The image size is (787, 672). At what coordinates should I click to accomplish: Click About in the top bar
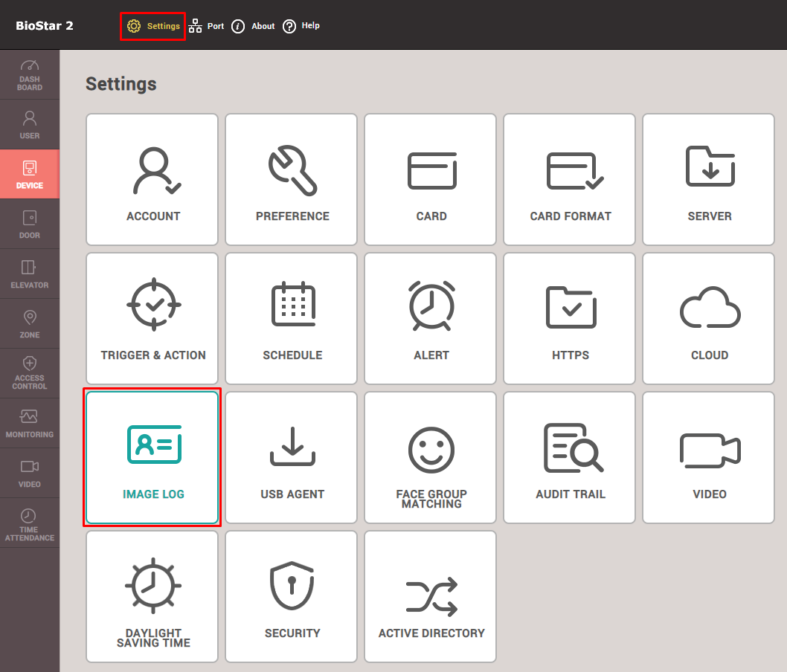coord(254,26)
